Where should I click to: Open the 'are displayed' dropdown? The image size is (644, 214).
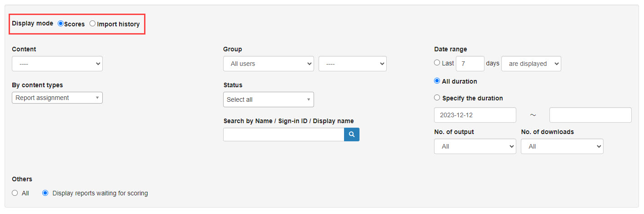click(x=531, y=64)
